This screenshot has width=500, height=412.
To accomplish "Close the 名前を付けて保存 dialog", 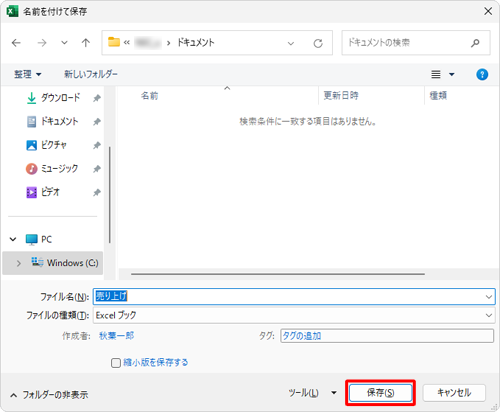I will click(488, 11).
